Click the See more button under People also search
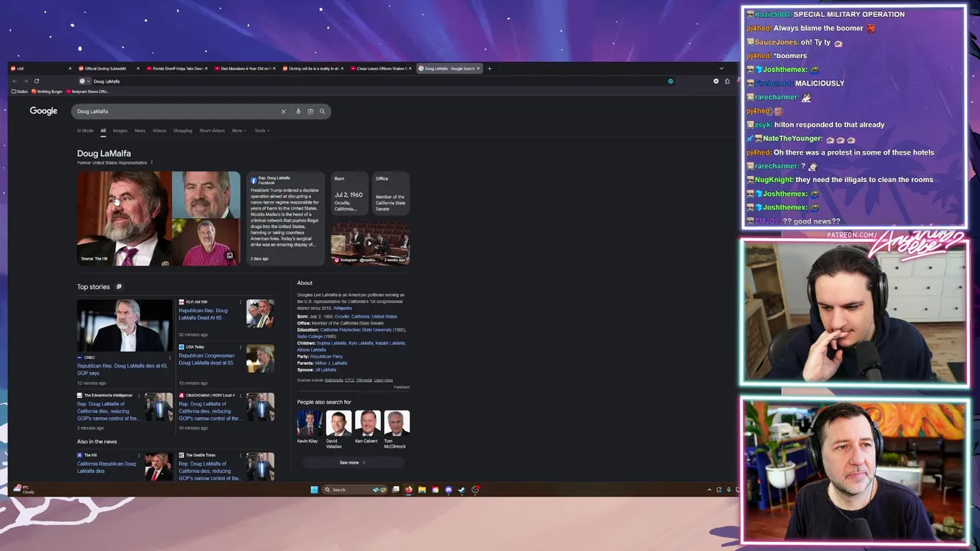The image size is (980, 551). pos(353,462)
